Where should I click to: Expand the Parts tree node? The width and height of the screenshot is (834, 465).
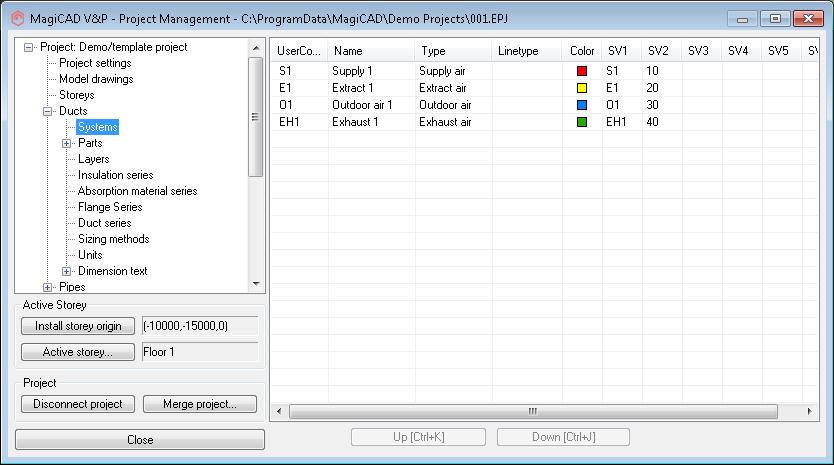click(66, 143)
